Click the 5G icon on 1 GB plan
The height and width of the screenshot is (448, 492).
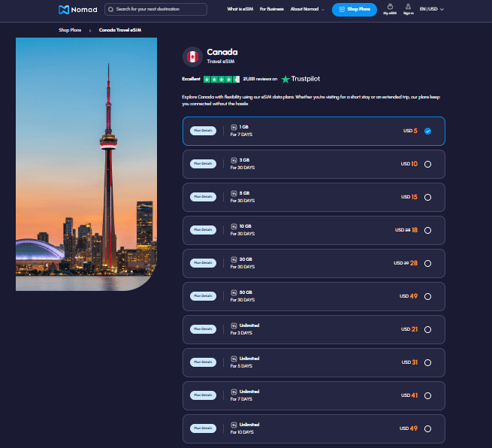[x=234, y=127]
